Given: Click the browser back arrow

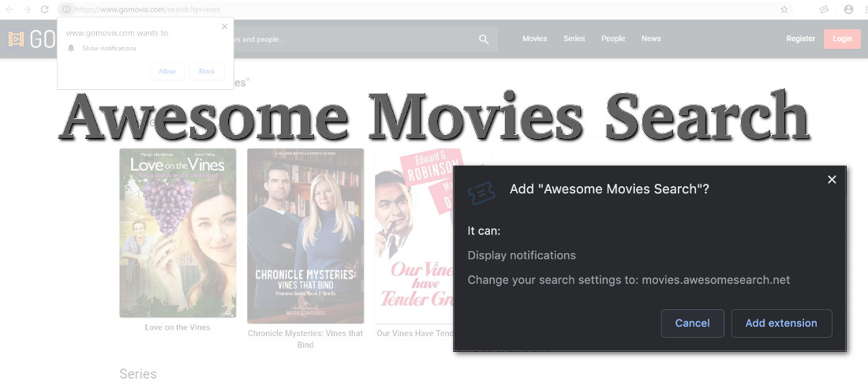Looking at the screenshot, I should (9, 9).
